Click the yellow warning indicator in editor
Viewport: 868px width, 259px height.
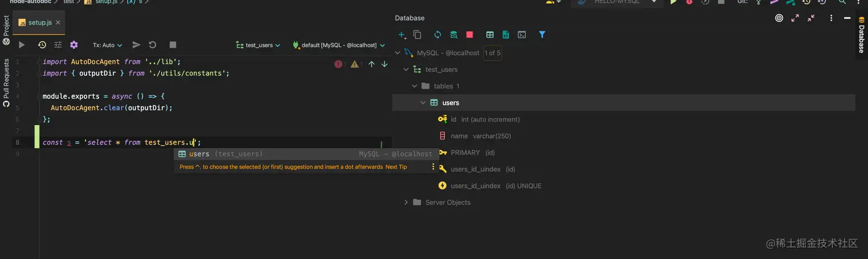(355, 64)
